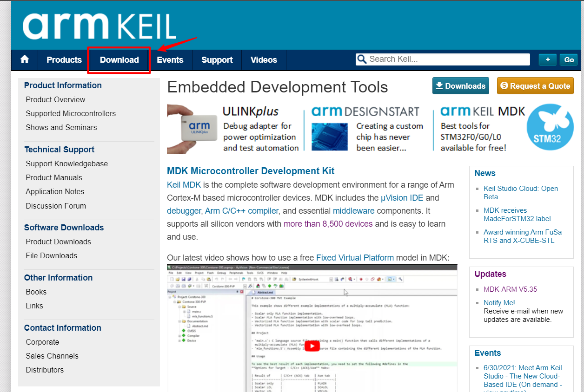Click the Home icon in navigation bar
584x392 pixels.
tap(25, 59)
